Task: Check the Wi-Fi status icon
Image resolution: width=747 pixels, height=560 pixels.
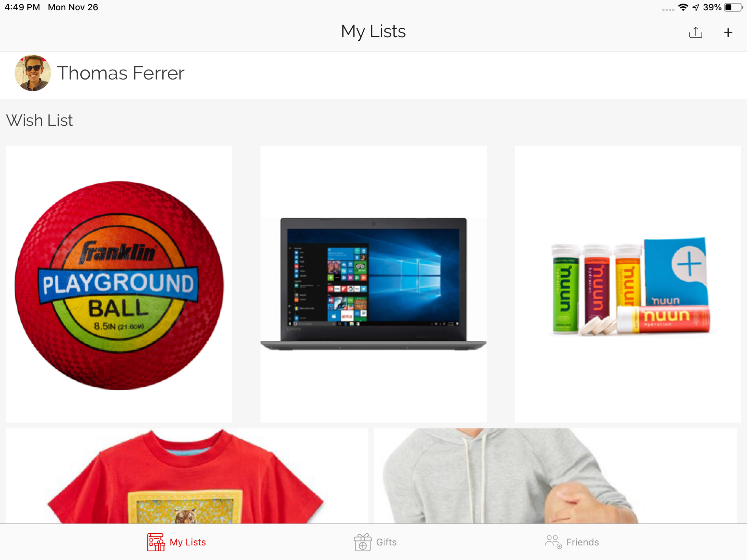Action: [683, 7]
